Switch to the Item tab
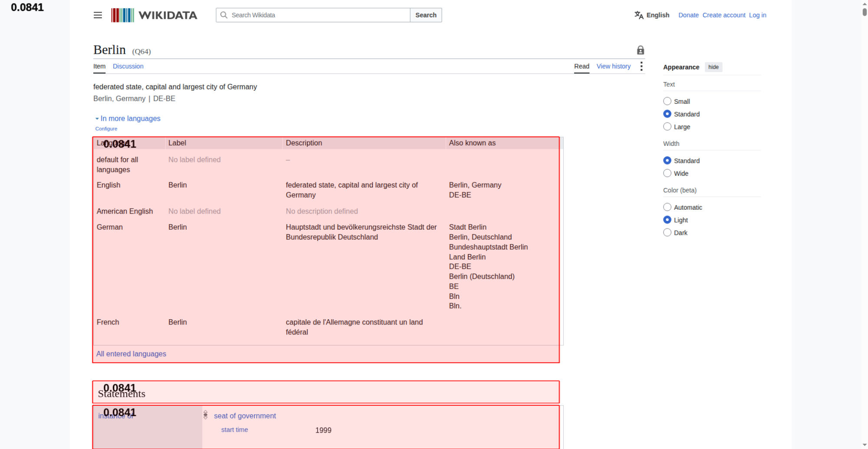The width and height of the screenshot is (868, 449). [x=99, y=66]
